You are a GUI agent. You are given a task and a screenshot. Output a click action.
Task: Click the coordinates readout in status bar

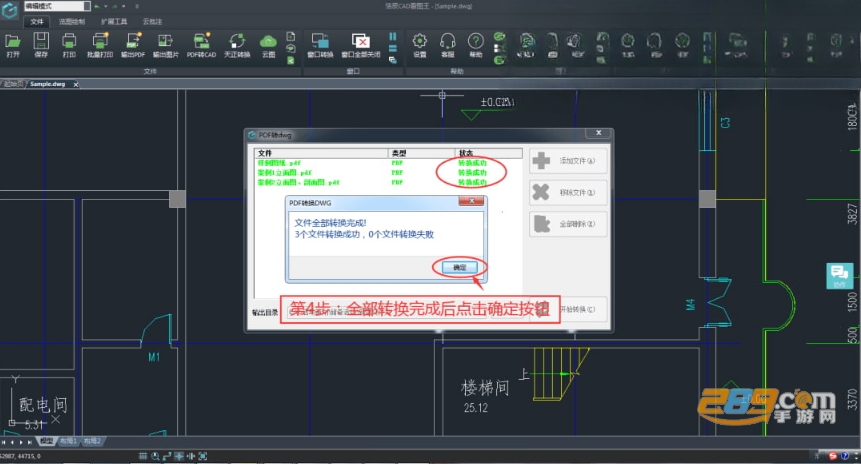[x=20, y=456]
